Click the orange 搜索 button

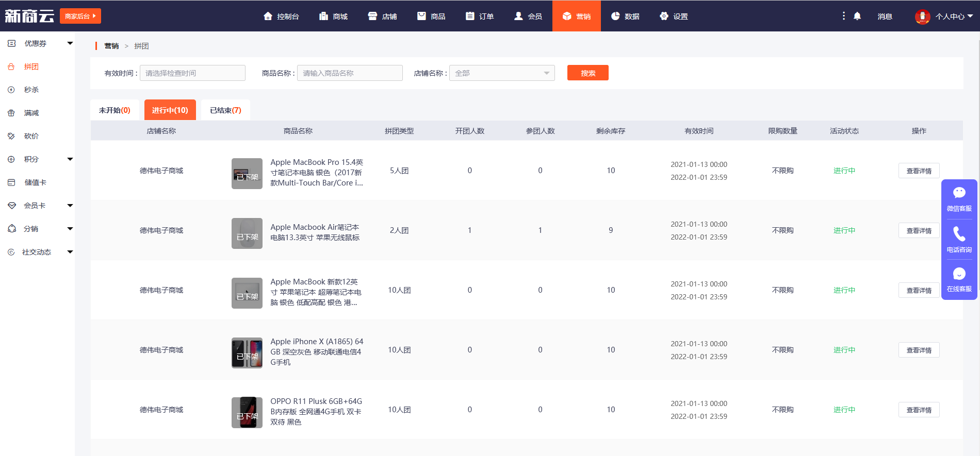588,73
